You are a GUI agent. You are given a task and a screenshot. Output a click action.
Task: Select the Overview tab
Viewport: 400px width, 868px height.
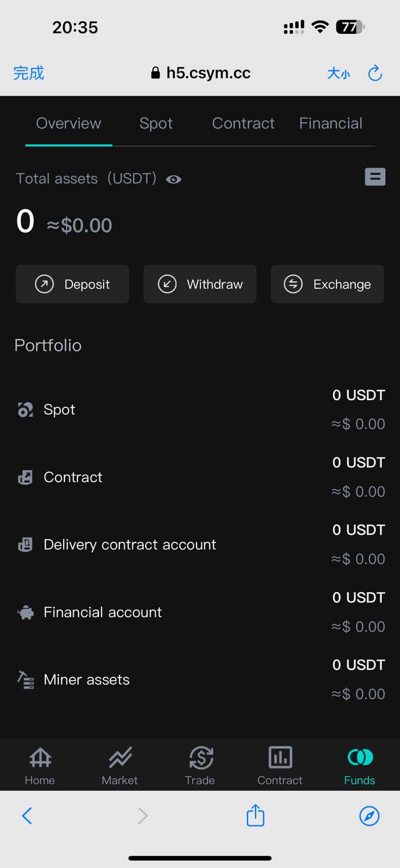click(x=68, y=123)
